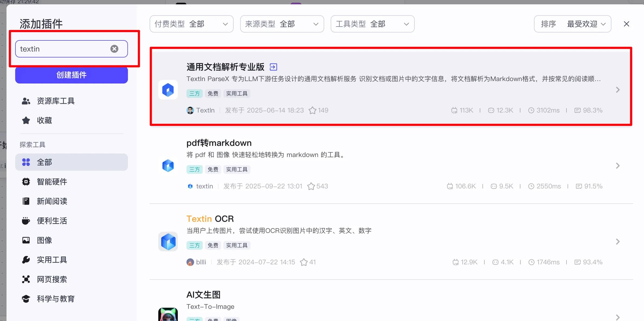Open the 来源类型 dropdown
The image size is (644, 321).
click(x=282, y=24)
